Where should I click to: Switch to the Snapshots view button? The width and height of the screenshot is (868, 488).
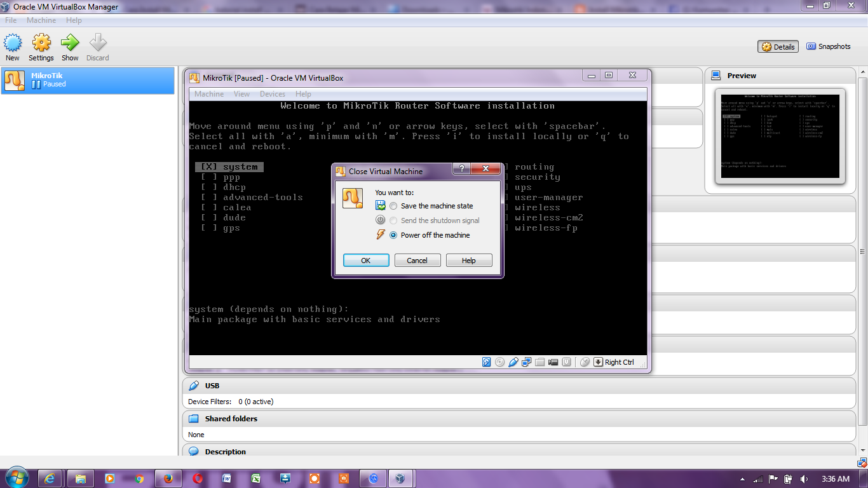tap(829, 46)
